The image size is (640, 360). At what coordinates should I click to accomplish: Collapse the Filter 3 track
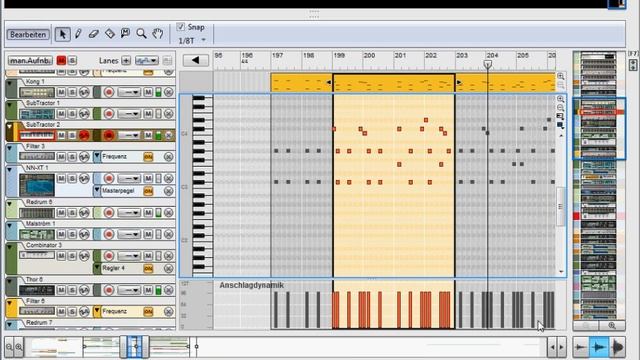click(x=10, y=148)
